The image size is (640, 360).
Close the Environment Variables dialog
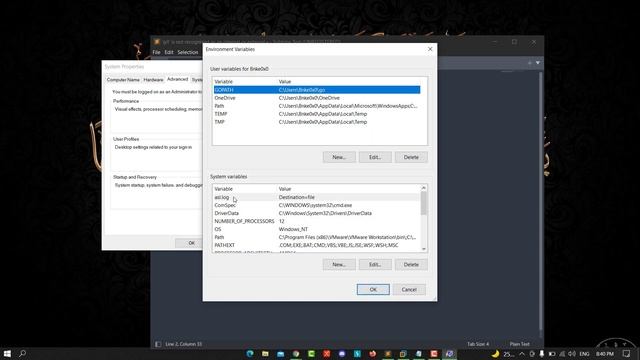(430, 49)
